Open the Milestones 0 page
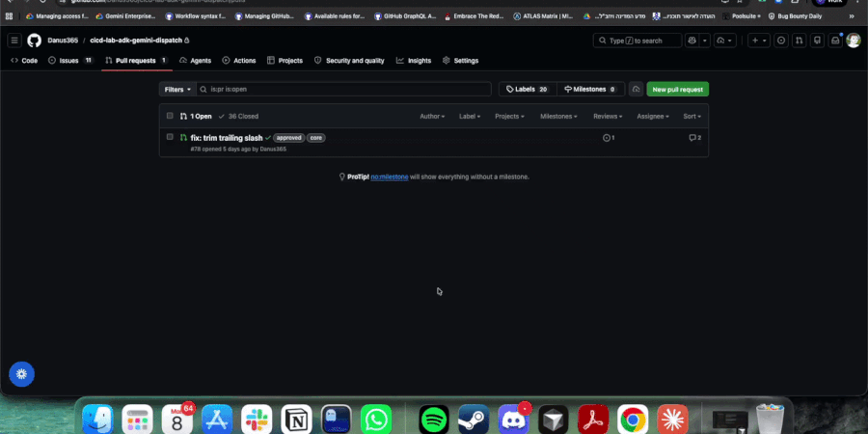 (589, 89)
